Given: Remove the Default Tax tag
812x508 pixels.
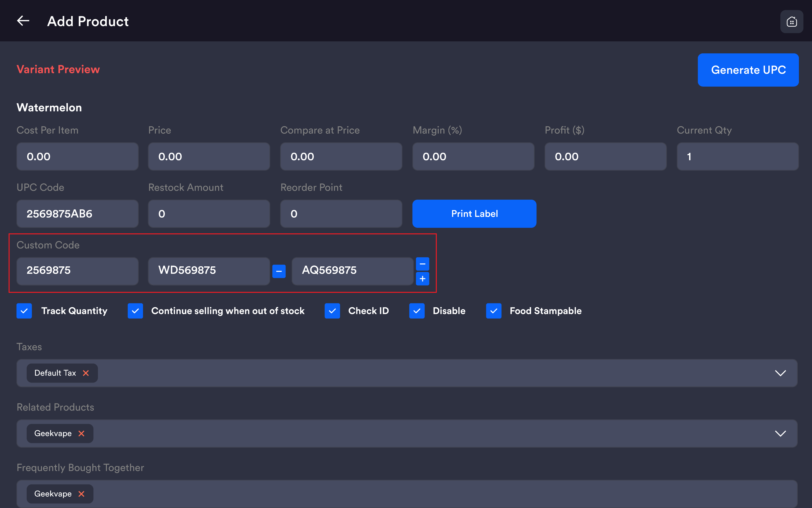Looking at the screenshot, I should point(86,373).
